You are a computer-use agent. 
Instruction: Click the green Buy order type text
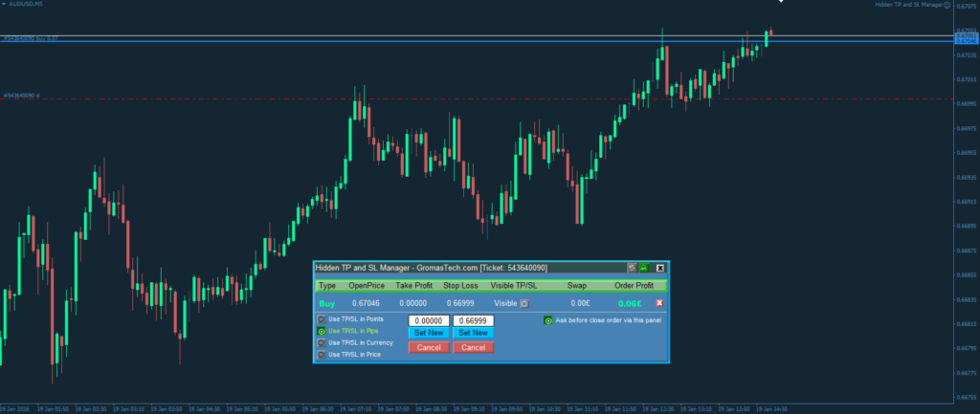click(x=327, y=304)
